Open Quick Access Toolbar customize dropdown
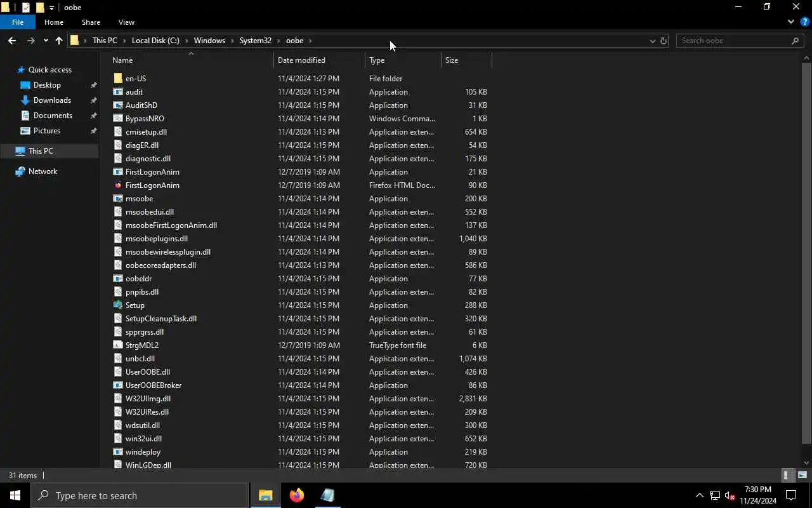 (52, 8)
